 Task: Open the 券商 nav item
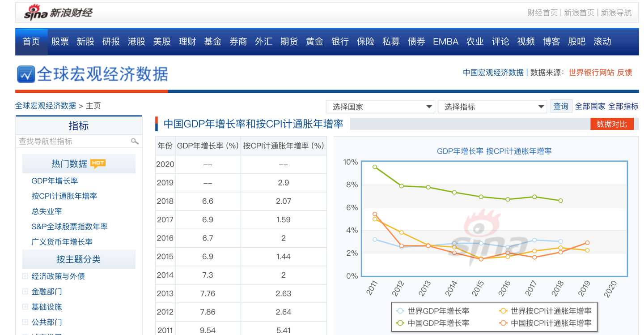(238, 42)
